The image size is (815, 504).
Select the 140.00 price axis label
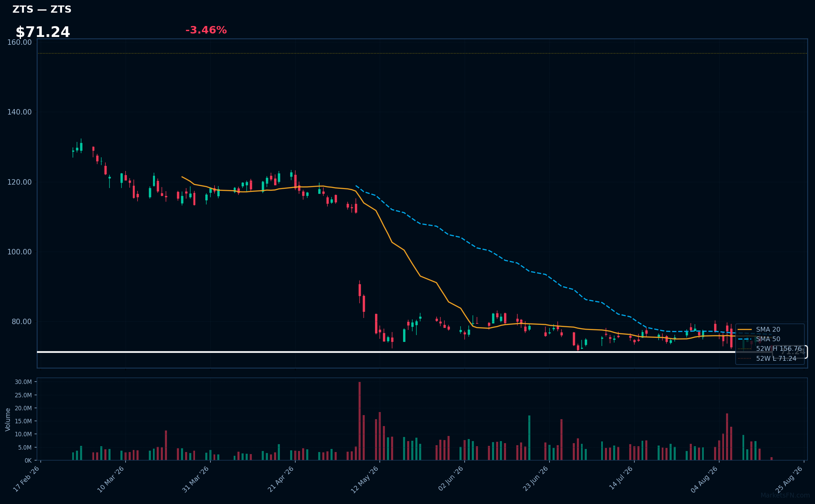click(20, 112)
